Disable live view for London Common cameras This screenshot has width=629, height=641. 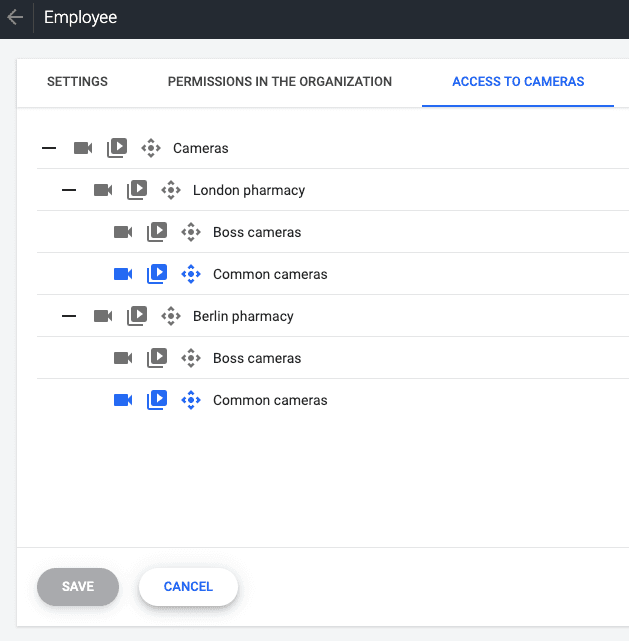pyautogui.click(x=123, y=274)
